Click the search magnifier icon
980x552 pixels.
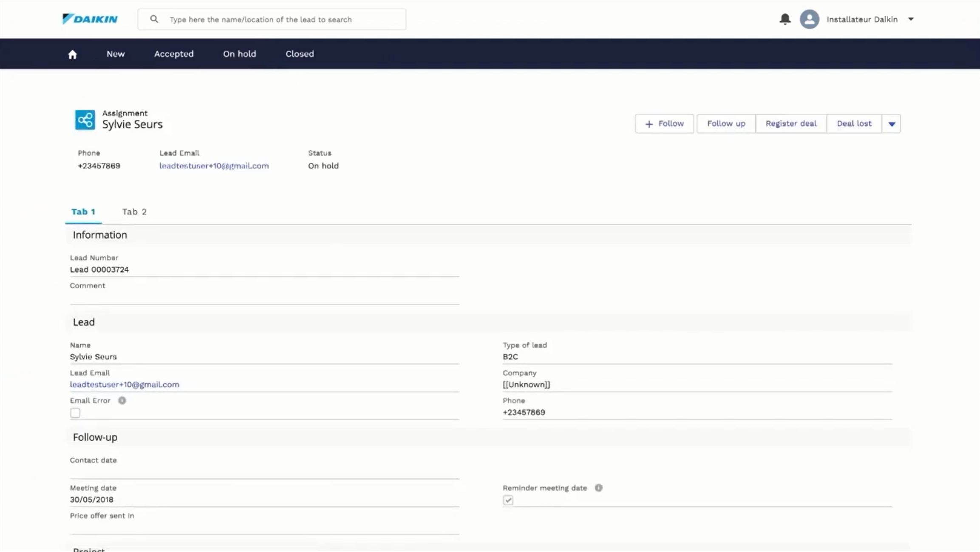[154, 19]
